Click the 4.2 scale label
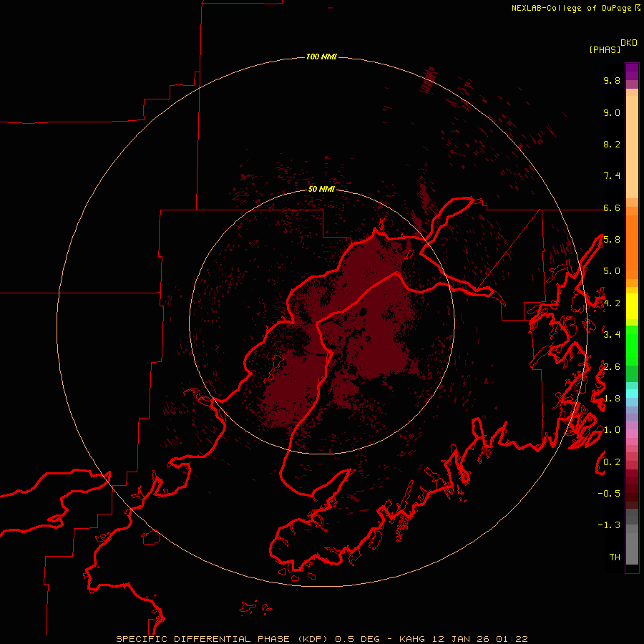The image size is (644, 644). (x=612, y=303)
